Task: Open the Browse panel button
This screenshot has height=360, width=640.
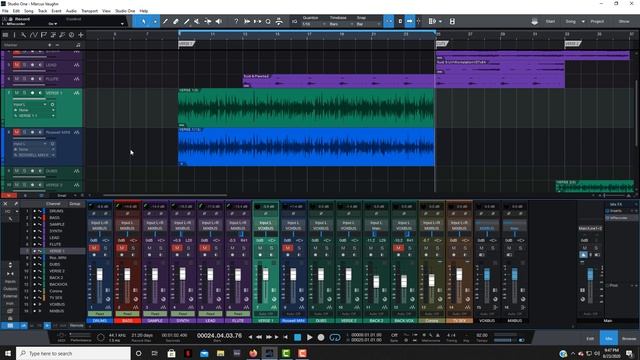Action: click(629, 338)
